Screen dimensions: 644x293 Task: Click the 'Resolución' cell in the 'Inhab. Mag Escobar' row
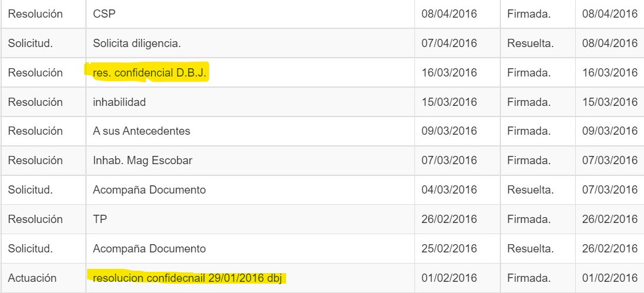tap(35, 161)
